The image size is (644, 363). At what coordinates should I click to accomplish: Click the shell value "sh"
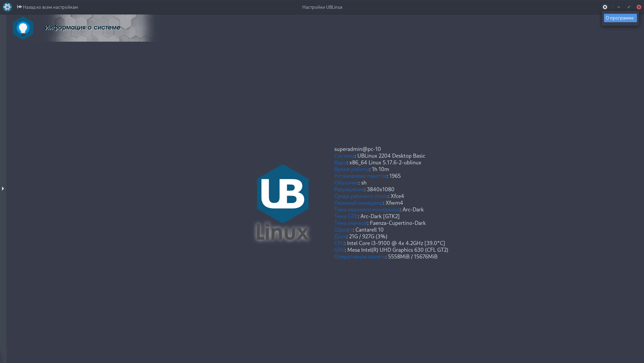[364, 183]
